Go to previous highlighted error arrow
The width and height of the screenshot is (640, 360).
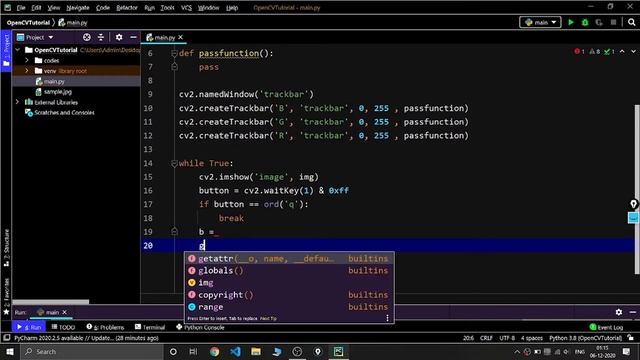(x=622, y=51)
